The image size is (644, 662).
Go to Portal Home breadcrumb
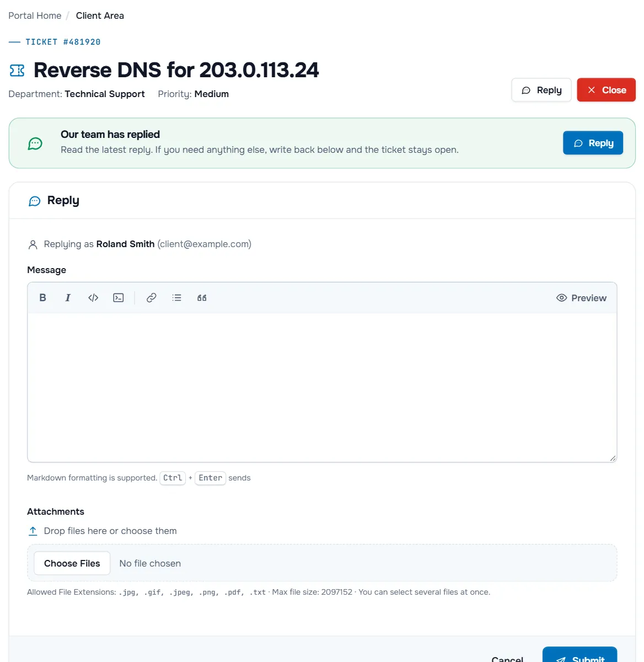pyautogui.click(x=35, y=15)
